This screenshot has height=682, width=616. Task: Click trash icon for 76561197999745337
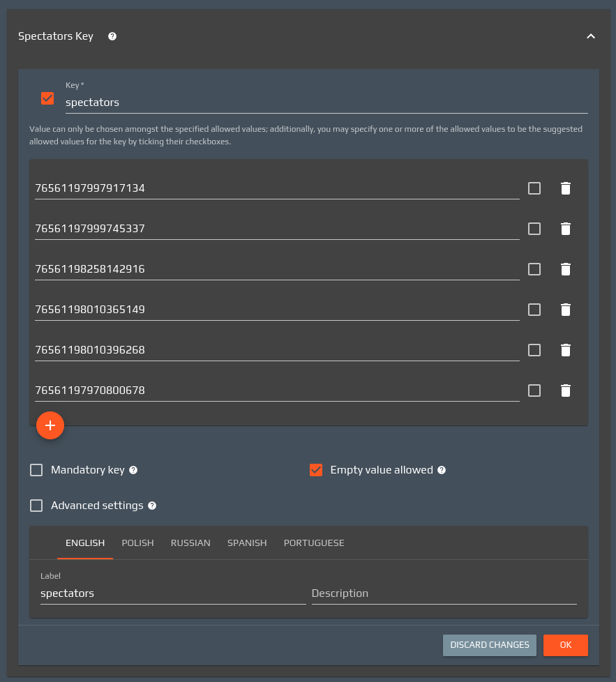[566, 229]
